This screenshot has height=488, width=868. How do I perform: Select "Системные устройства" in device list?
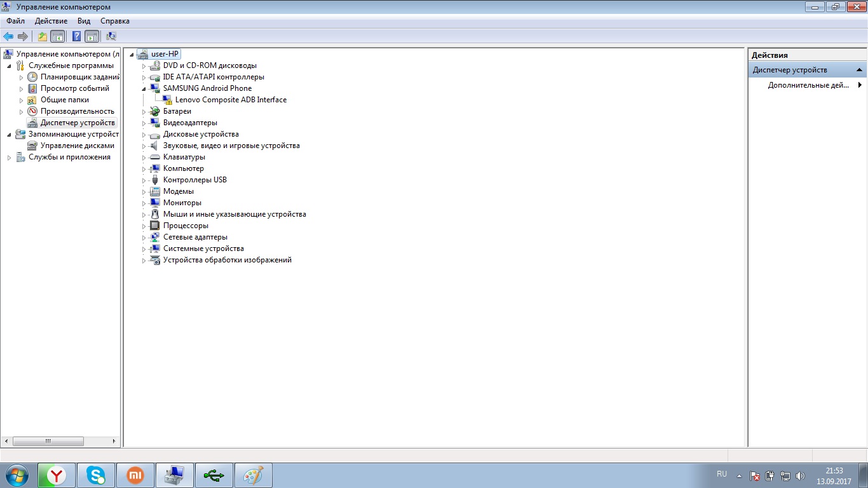point(203,248)
